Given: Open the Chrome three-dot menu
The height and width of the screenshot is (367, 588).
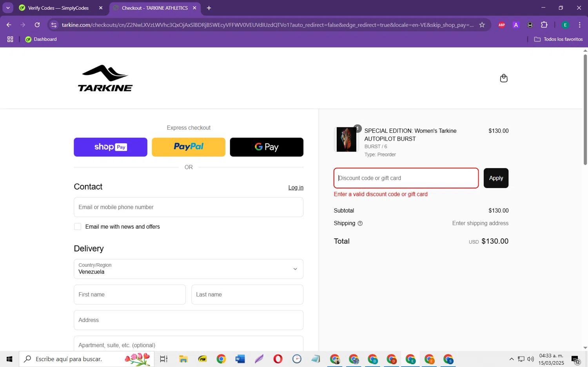Looking at the screenshot, I should click(580, 25).
